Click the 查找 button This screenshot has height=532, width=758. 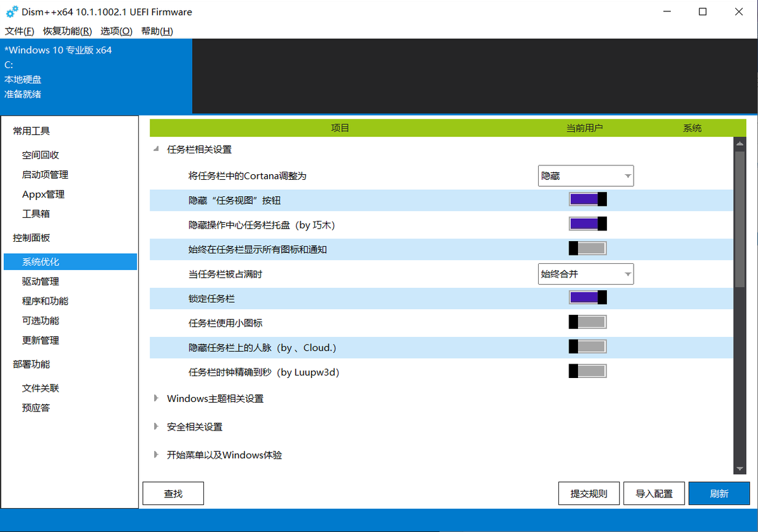coord(173,494)
